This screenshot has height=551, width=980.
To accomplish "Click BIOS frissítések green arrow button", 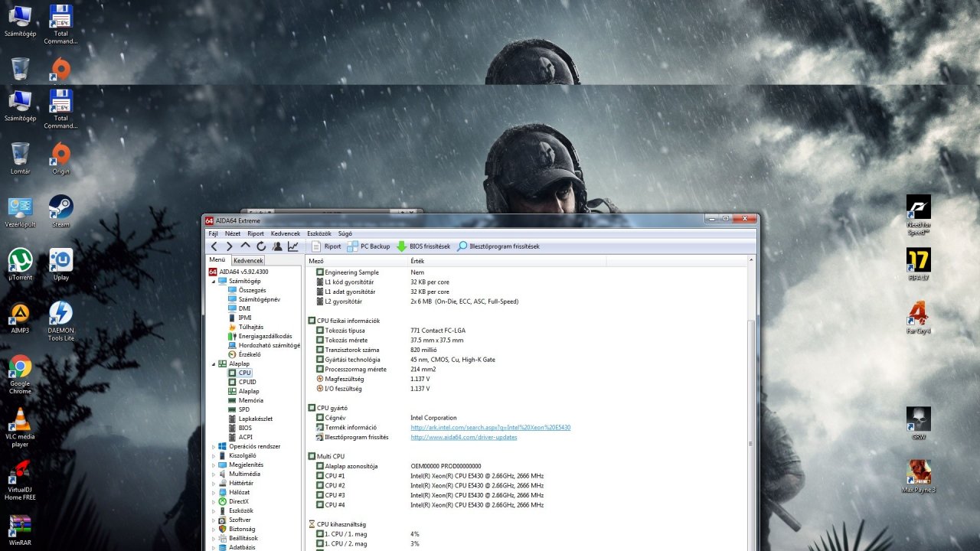I will [x=423, y=246].
